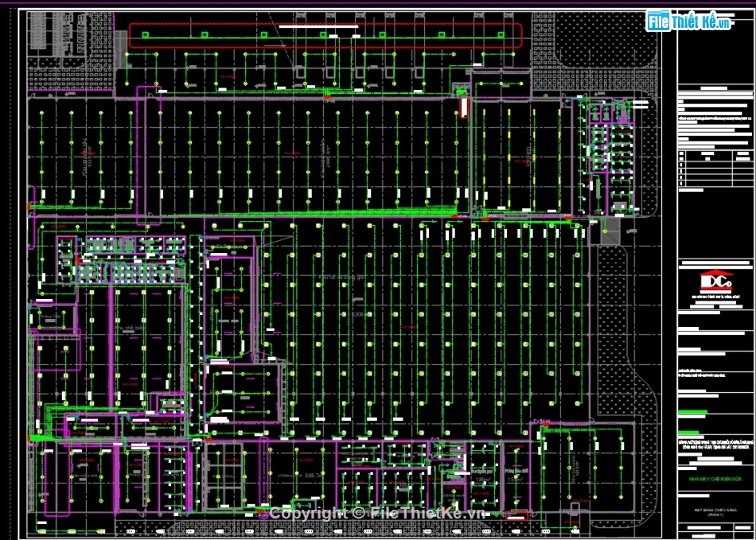Click the small gray hatched square below right wing

[610, 231]
